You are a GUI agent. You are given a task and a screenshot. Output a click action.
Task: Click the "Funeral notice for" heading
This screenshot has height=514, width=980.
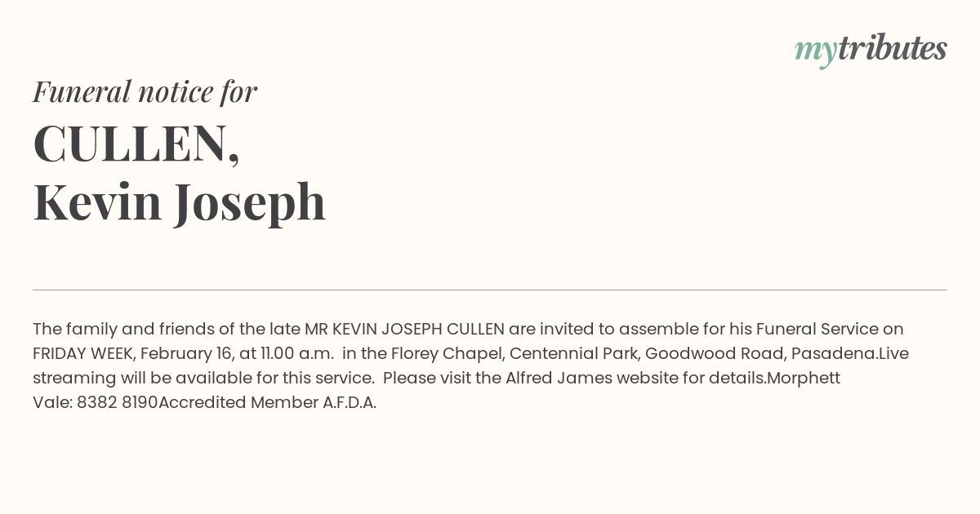click(145, 91)
